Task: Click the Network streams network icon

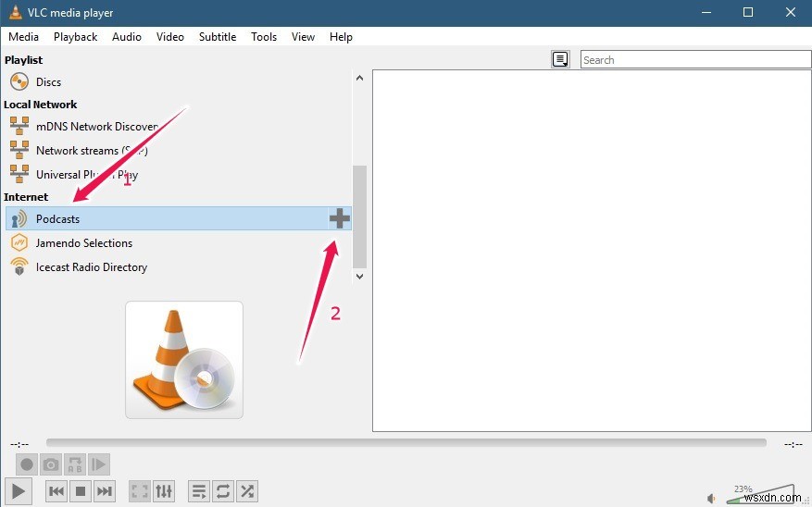Action: pos(19,150)
